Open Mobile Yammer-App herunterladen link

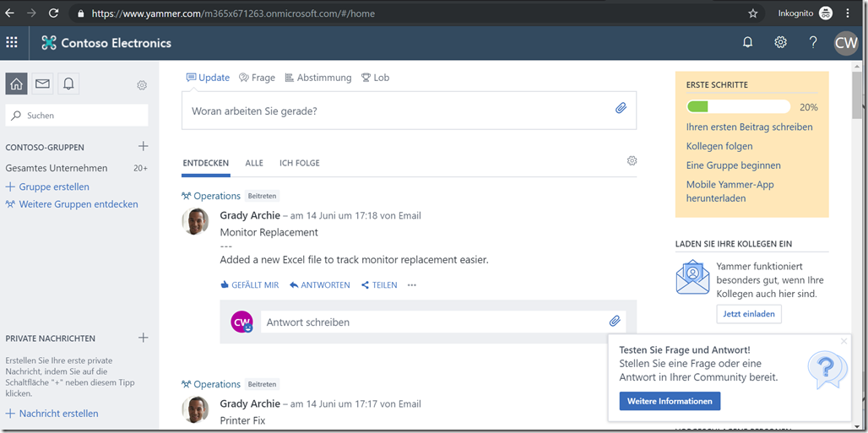coord(730,191)
